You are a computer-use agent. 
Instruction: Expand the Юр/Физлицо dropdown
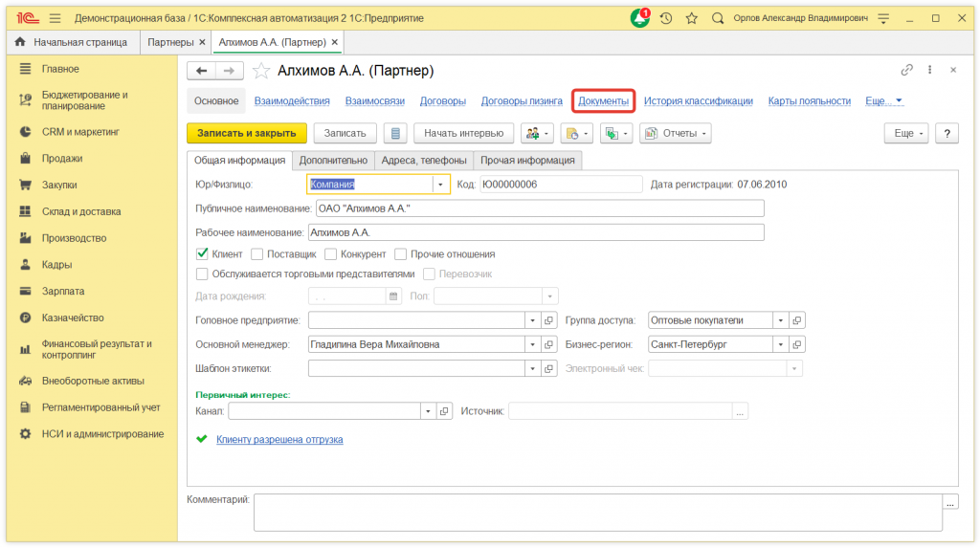coord(440,185)
